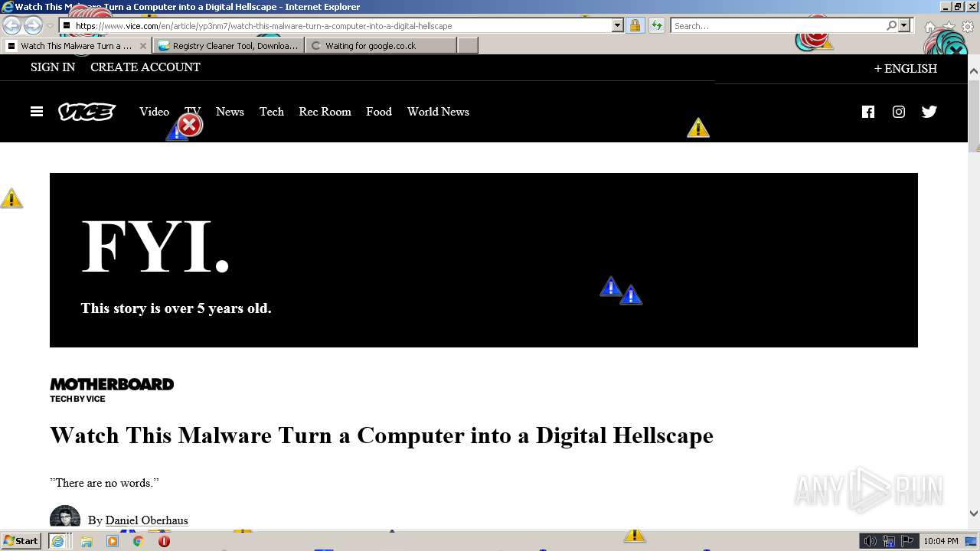This screenshot has width=980, height=551.
Task: Open the Windows Start button
Action: pos(21,541)
